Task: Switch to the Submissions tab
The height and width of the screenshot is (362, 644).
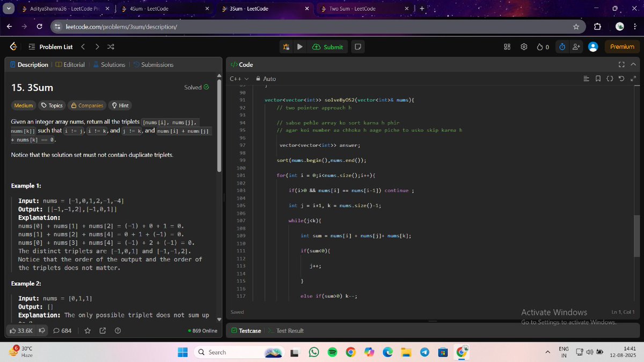Action: coord(153,64)
